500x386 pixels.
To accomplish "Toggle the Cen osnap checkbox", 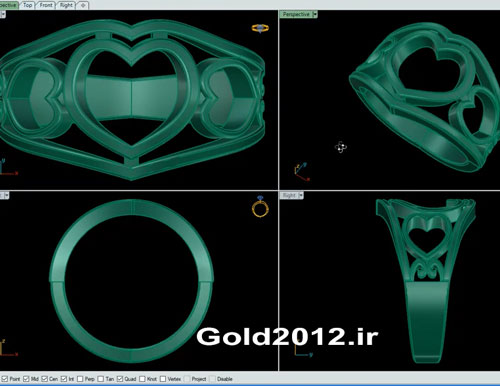I will [x=45, y=379].
